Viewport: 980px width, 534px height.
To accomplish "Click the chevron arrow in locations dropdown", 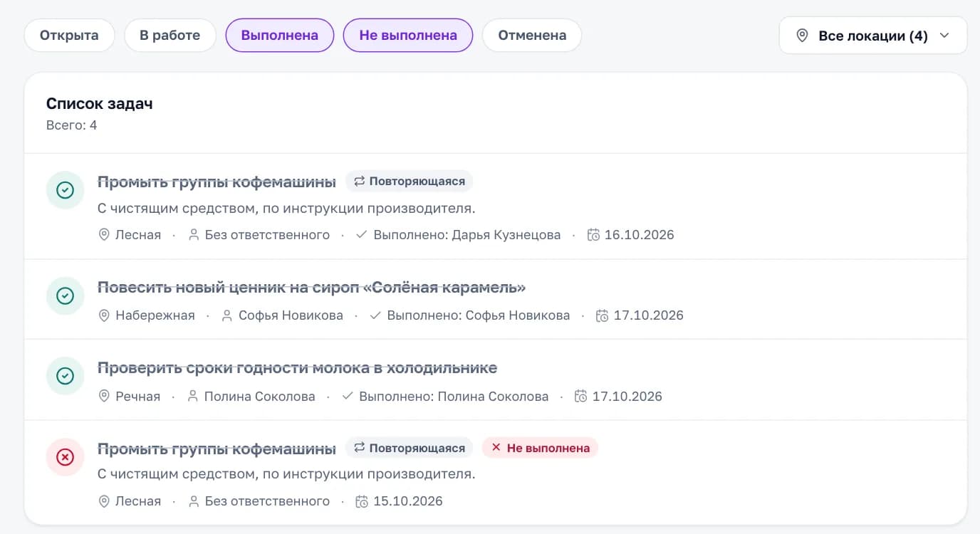I will [x=944, y=36].
